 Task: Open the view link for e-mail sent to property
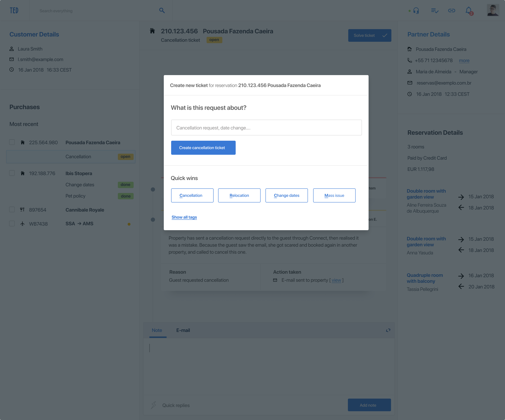(x=336, y=280)
